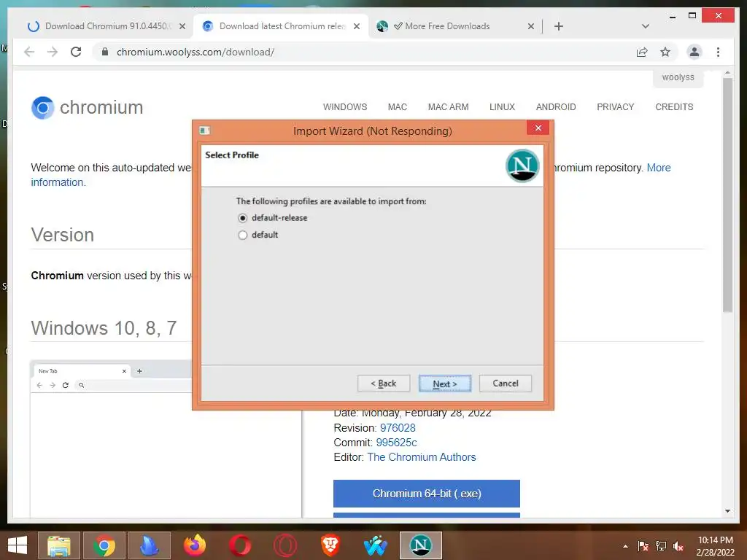Select the default profile radio button
The height and width of the screenshot is (560, 747).
tap(242, 235)
